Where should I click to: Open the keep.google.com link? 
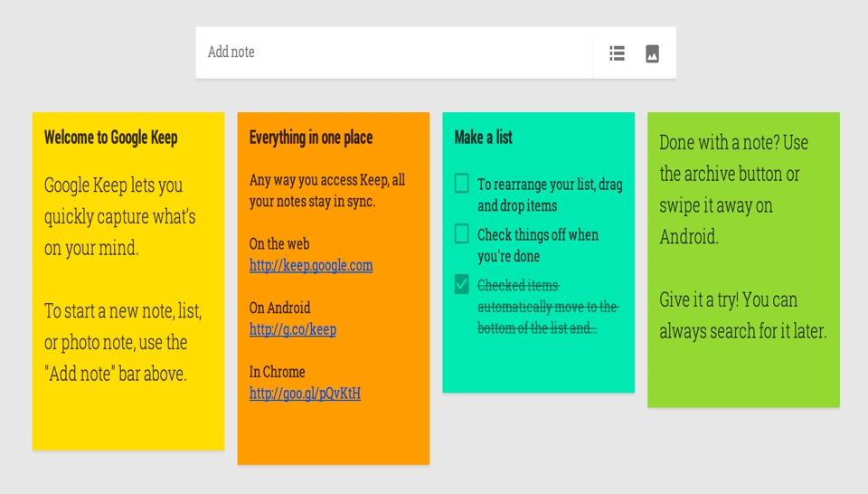coord(311,266)
